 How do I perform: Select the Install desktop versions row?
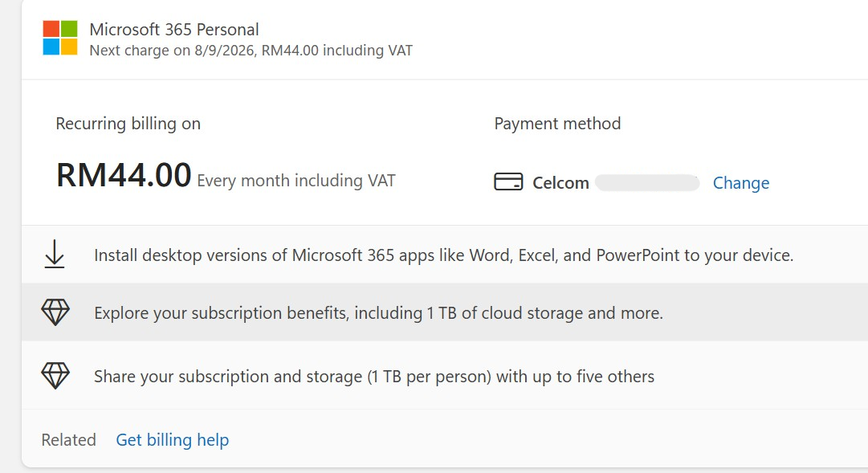445,255
